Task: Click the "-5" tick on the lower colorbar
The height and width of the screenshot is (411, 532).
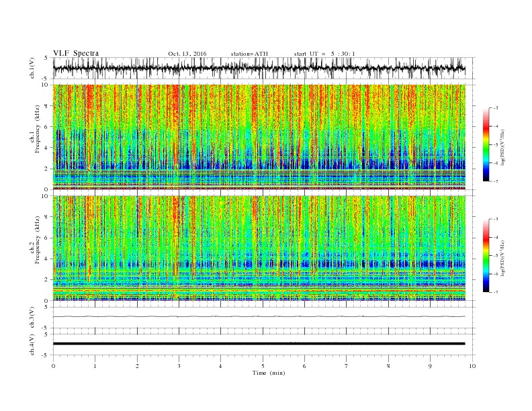Action: [495, 256]
